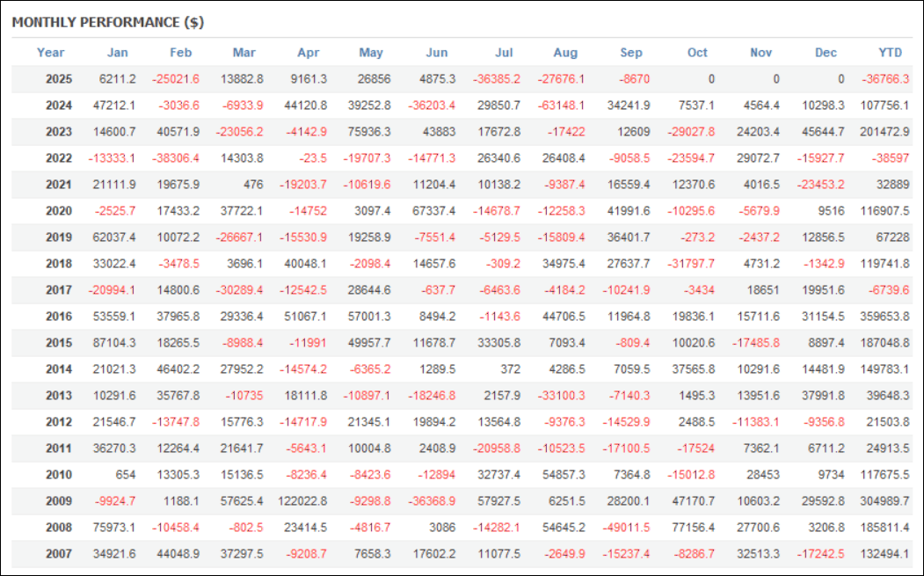This screenshot has width=924, height=576.
Task: Select the April 2009 value 122022.8
Action: [301, 501]
